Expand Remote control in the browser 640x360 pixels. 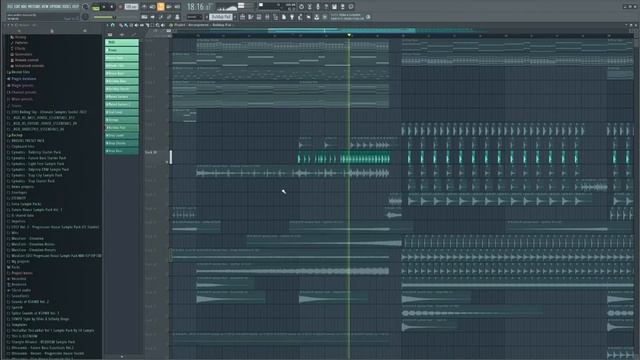pyautogui.click(x=26, y=60)
